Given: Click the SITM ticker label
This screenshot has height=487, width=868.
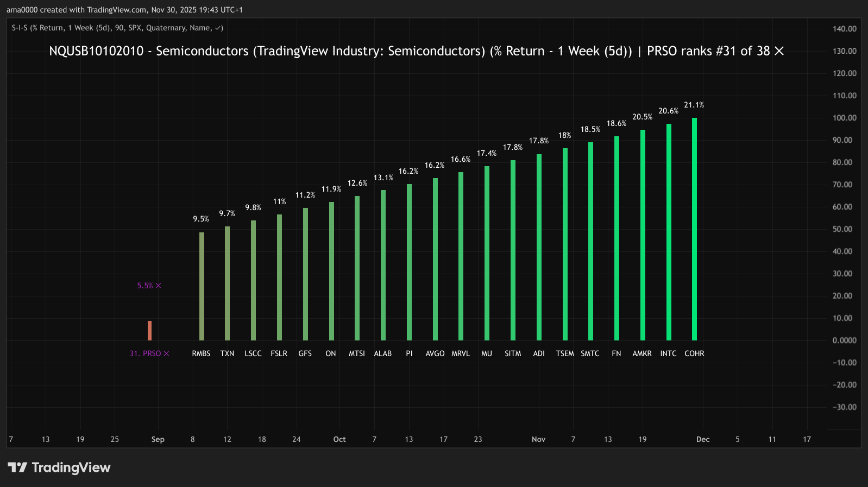Looking at the screenshot, I should pos(513,353).
